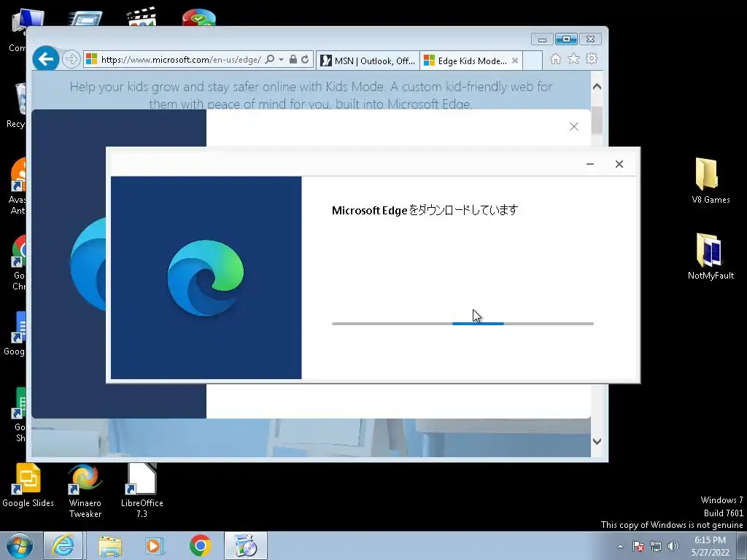This screenshot has width=747, height=560.
Task: Open the address bar dropdown arrow
Action: coord(281,60)
